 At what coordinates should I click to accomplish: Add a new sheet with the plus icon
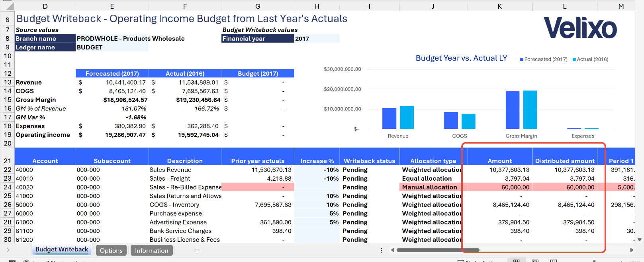(197, 250)
